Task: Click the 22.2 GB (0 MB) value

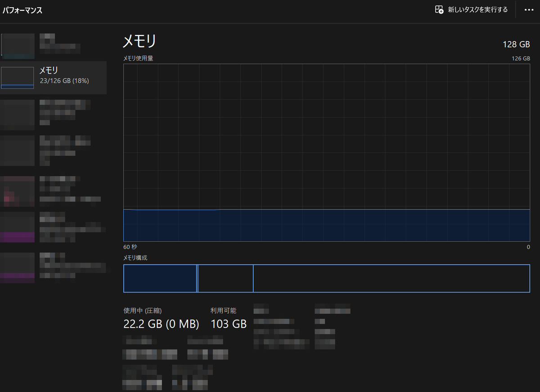Action: [161, 324]
